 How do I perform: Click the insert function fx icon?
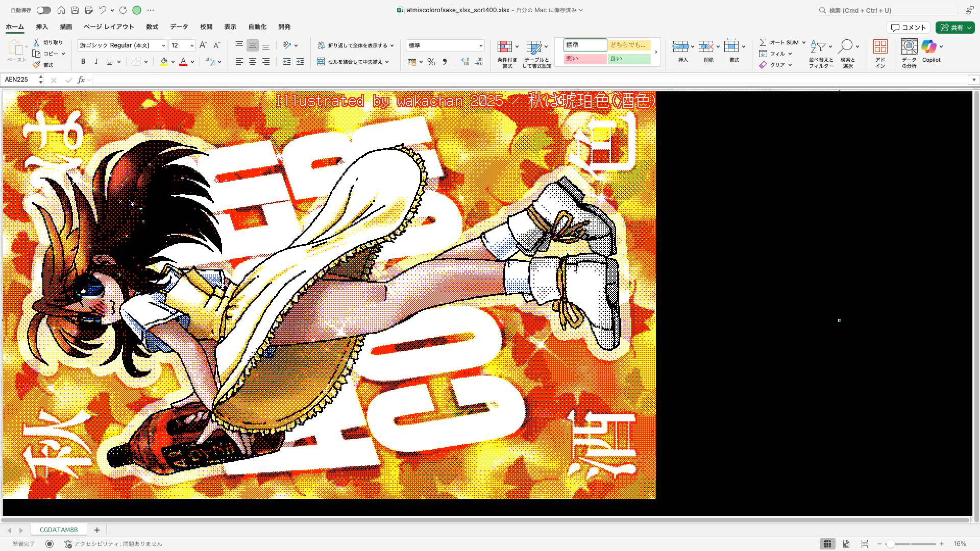[81, 80]
